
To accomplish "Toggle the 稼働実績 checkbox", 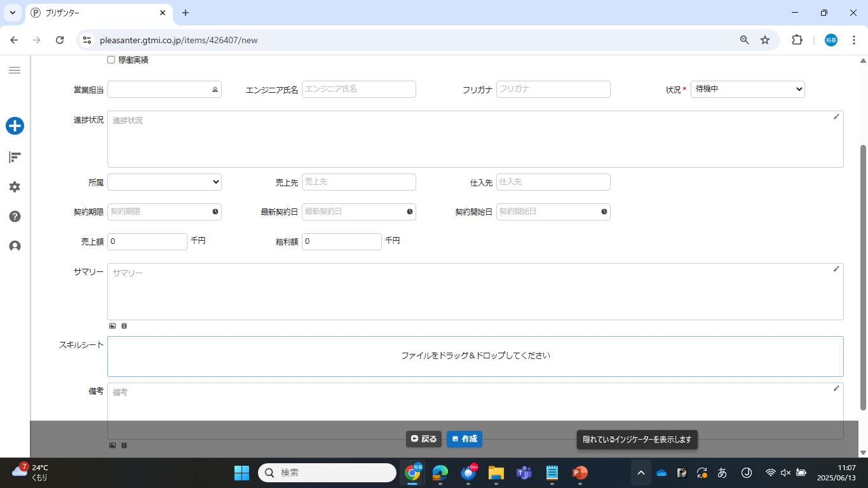I will 111,60.
